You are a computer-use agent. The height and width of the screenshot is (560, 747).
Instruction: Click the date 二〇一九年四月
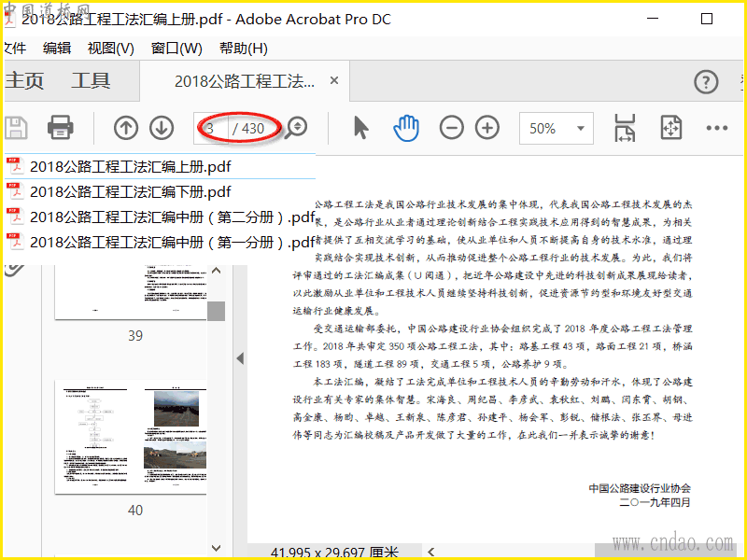click(655, 502)
